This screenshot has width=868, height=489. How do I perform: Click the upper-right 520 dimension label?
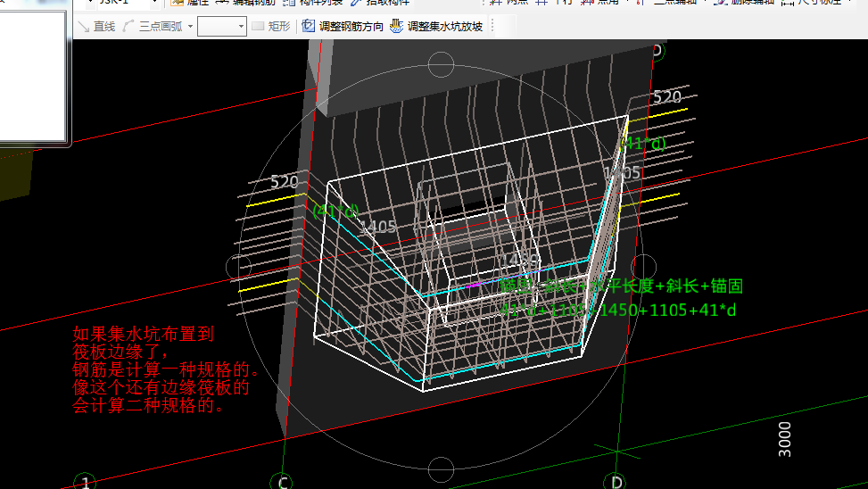[667, 97]
